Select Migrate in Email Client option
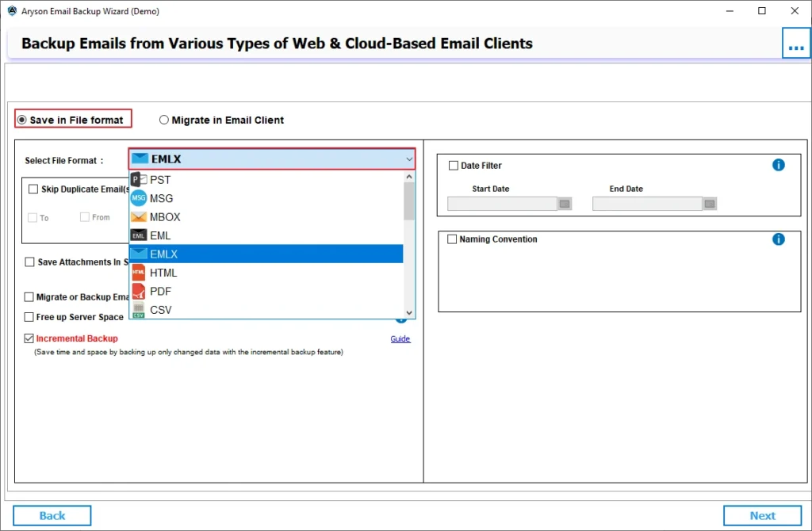 tap(221, 120)
